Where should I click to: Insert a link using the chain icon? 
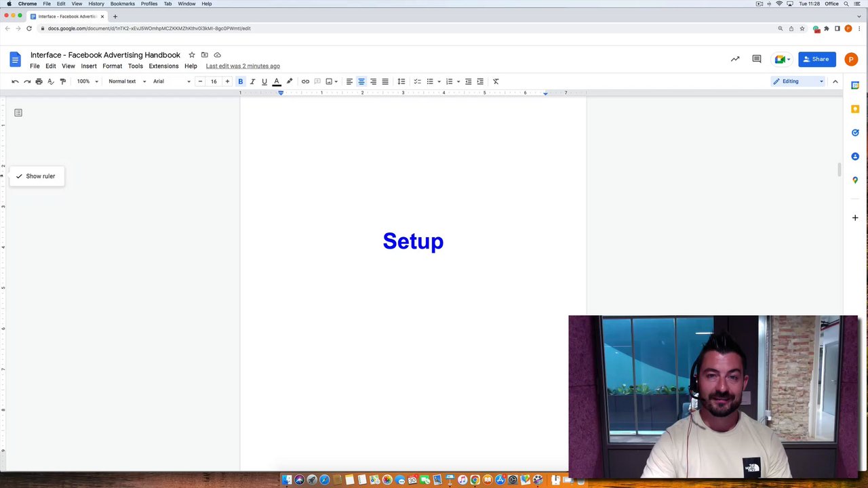305,81
